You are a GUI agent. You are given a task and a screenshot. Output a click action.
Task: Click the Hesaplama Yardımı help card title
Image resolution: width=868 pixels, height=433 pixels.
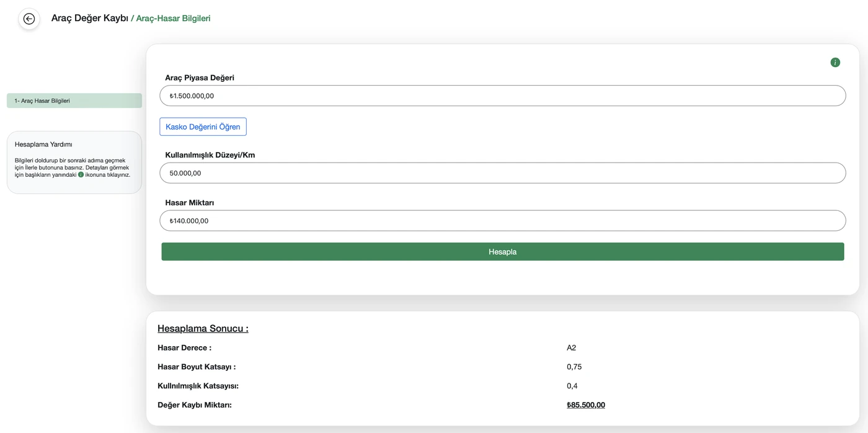43,145
